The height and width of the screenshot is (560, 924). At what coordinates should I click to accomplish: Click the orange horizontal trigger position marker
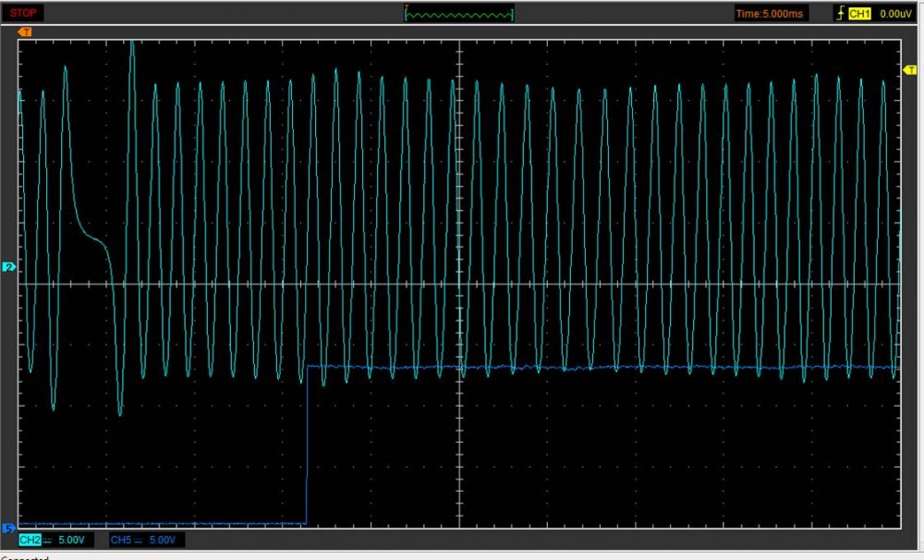(x=24, y=31)
